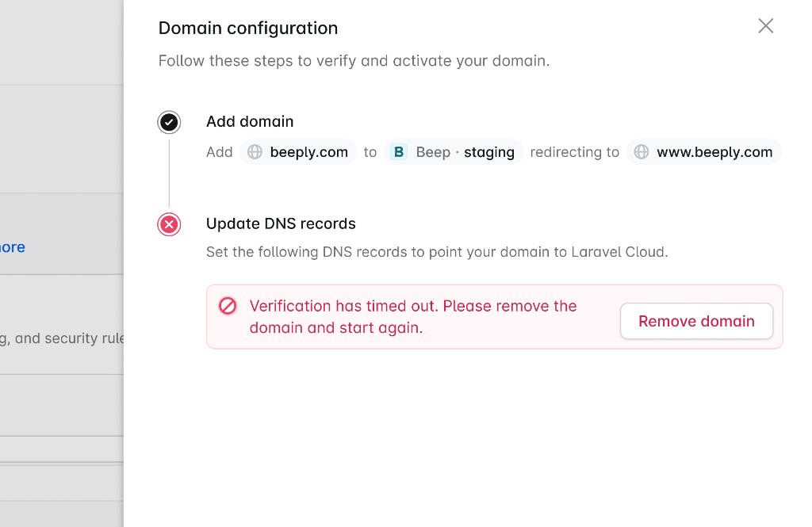This screenshot has height=527, width=812.
Task: Click the Domain configuration title
Action: [x=248, y=28]
